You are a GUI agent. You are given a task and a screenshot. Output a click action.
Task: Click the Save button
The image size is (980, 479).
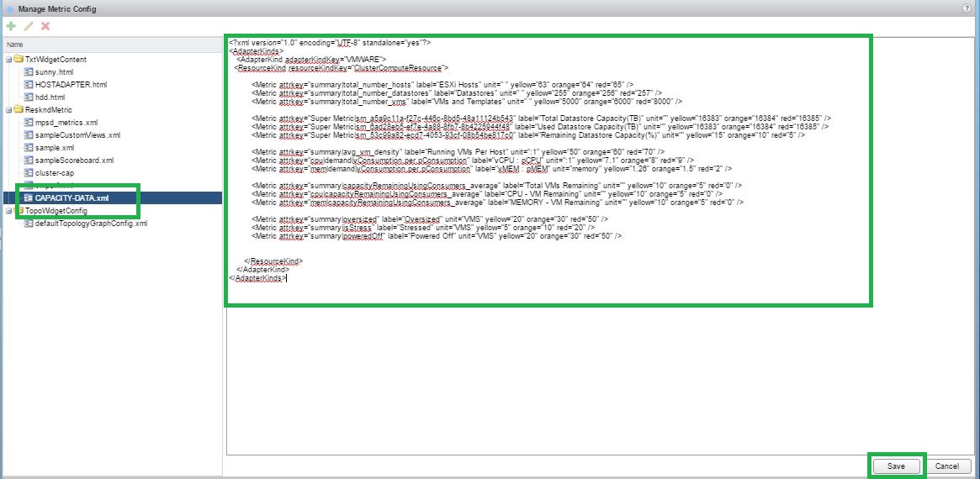click(x=896, y=466)
